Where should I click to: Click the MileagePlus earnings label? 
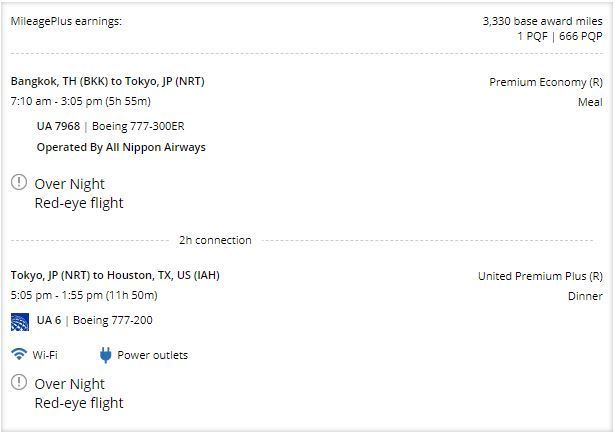click(x=66, y=21)
